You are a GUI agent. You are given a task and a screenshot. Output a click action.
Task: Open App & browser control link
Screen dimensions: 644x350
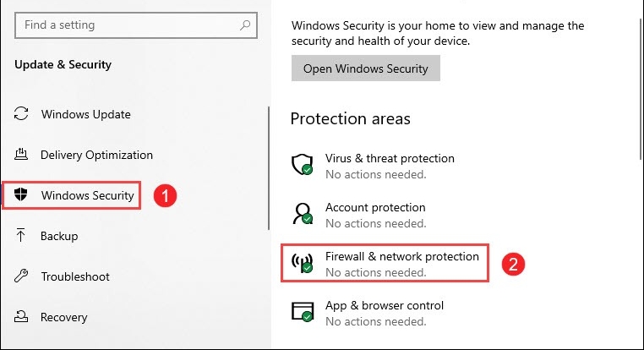(385, 305)
